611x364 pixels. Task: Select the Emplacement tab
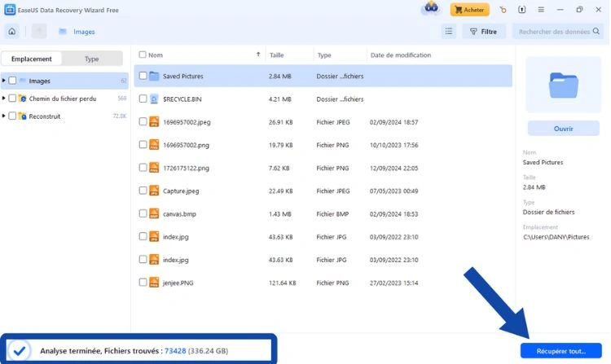pyautogui.click(x=32, y=59)
